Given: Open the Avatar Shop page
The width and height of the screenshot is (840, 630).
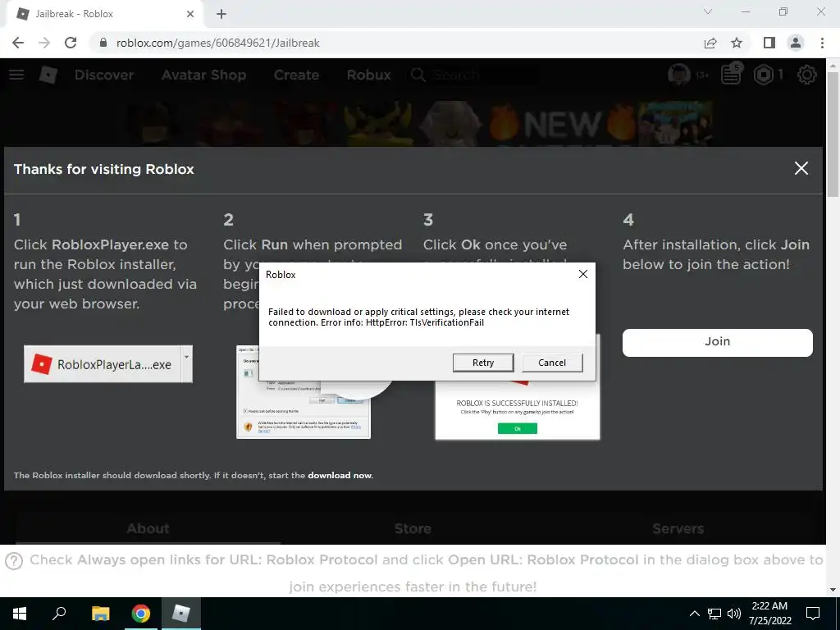Looking at the screenshot, I should (203, 75).
